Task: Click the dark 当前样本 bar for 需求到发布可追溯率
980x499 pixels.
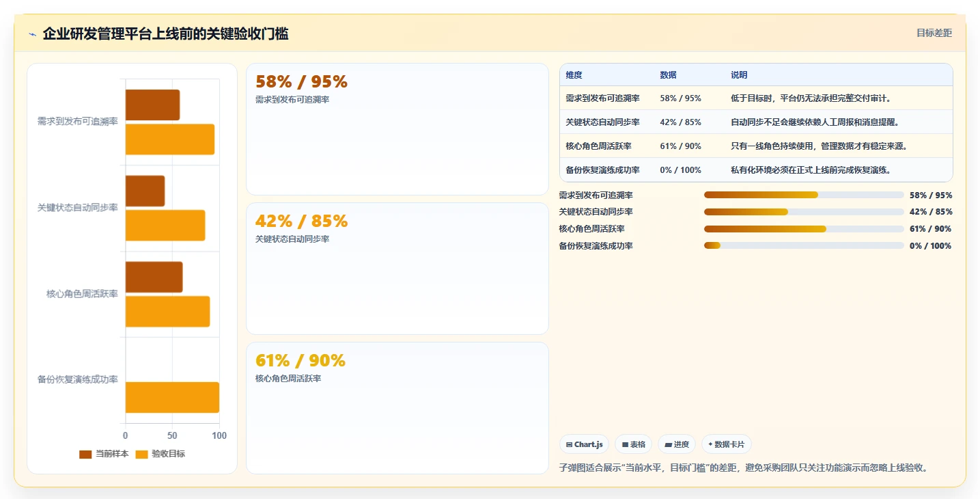Action: click(x=152, y=105)
